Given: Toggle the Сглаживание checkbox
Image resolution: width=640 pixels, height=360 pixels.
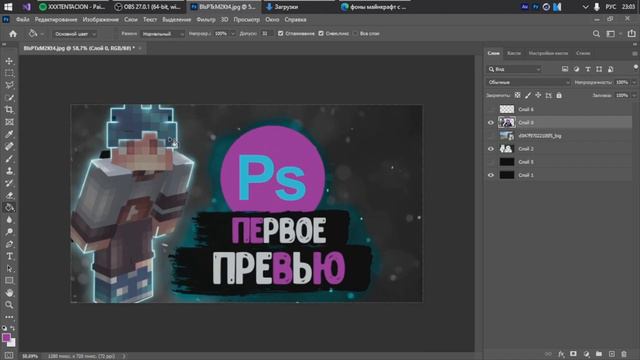Looking at the screenshot, I should click(x=280, y=33).
